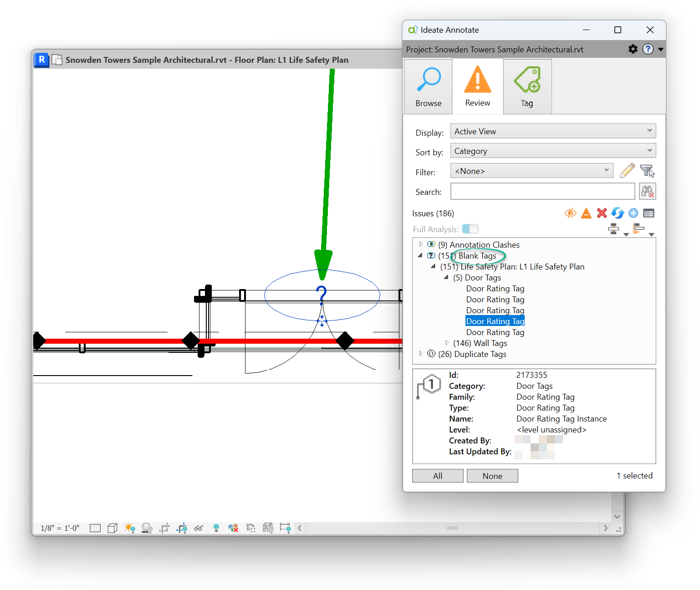Open the Sort by Category dropdown
This screenshot has width=700, height=590.
[x=553, y=151]
